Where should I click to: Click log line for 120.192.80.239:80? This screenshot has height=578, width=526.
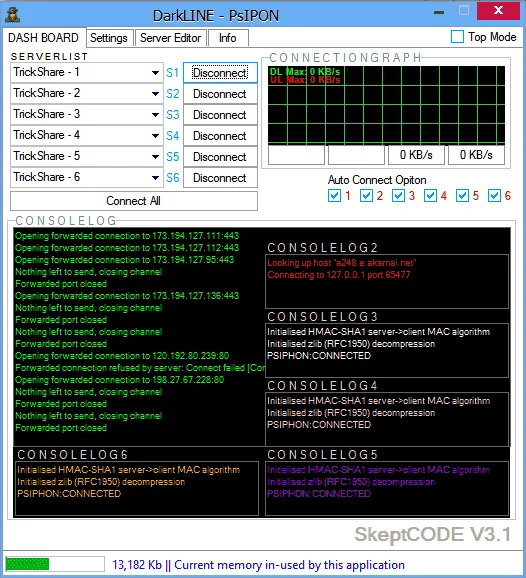click(122, 356)
